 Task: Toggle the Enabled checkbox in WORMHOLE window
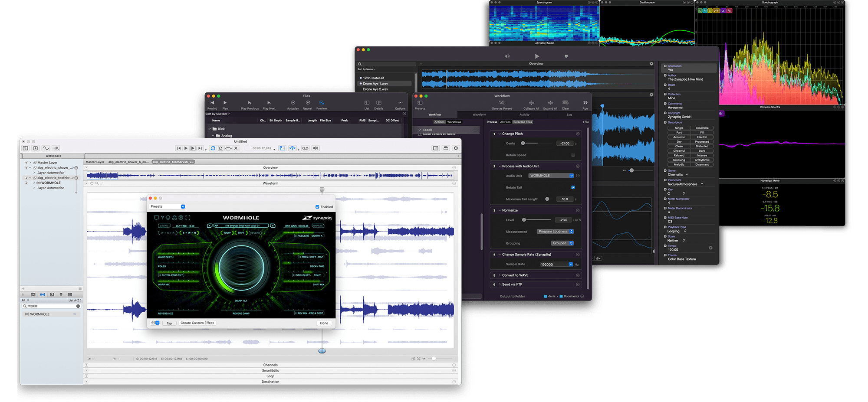click(x=317, y=207)
